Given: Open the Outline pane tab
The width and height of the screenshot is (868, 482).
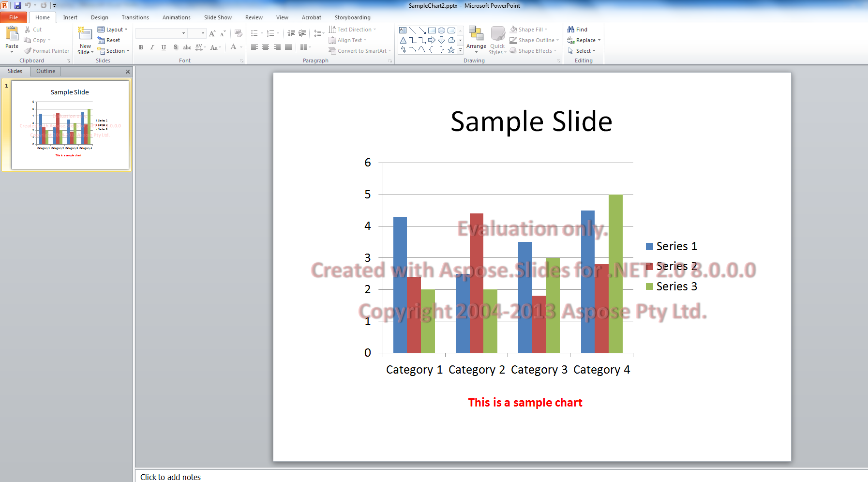Looking at the screenshot, I should coord(45,71).
